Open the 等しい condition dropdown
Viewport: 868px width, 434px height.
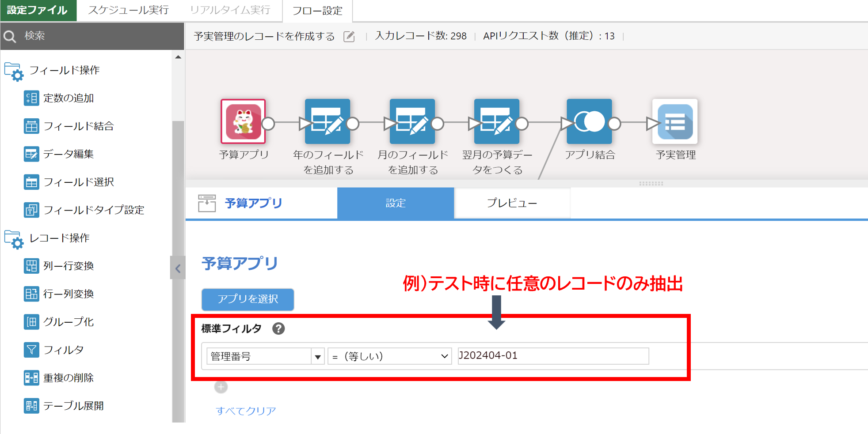(388, 356)
